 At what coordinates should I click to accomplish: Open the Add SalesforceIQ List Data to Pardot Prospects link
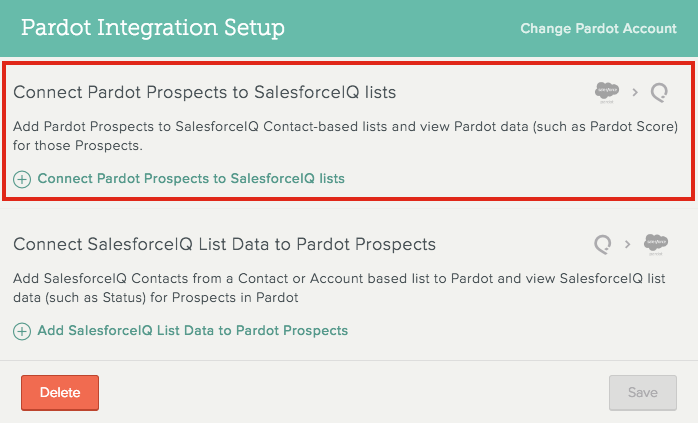[x=193, y=330]
